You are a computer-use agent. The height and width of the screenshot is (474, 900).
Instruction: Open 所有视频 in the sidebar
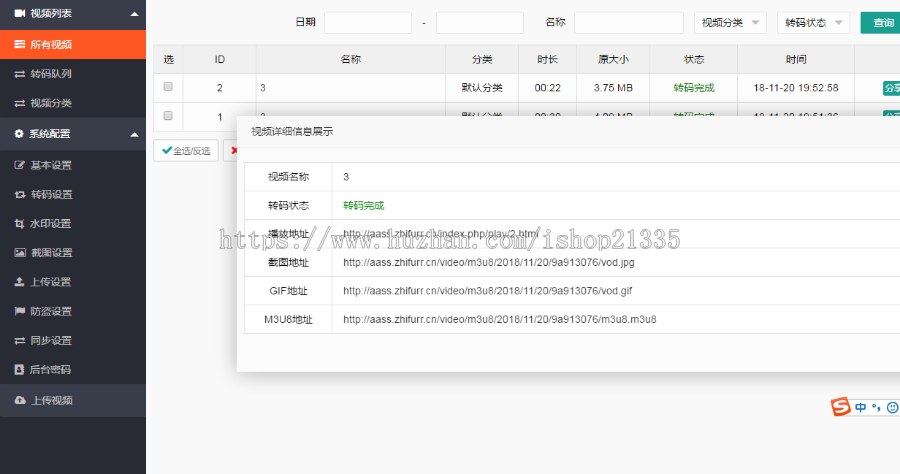[x=73, y=44]
